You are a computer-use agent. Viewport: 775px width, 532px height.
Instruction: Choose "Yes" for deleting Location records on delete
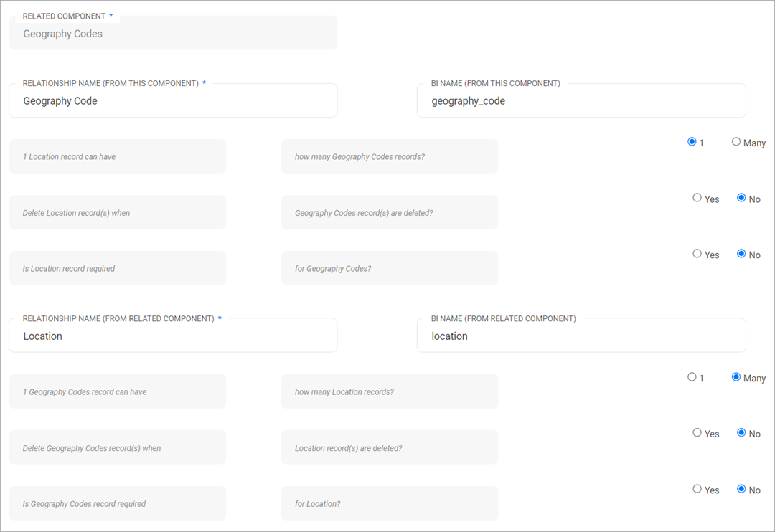click(697, 199)
